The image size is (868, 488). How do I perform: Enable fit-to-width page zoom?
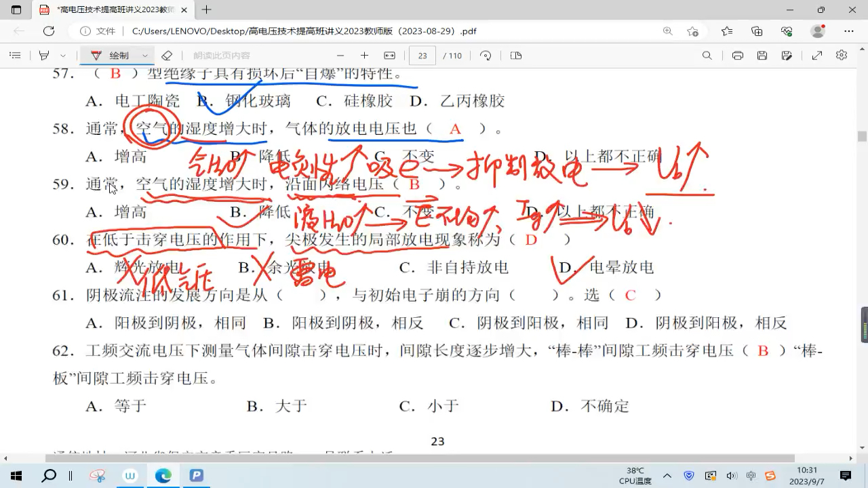[390, 55]
